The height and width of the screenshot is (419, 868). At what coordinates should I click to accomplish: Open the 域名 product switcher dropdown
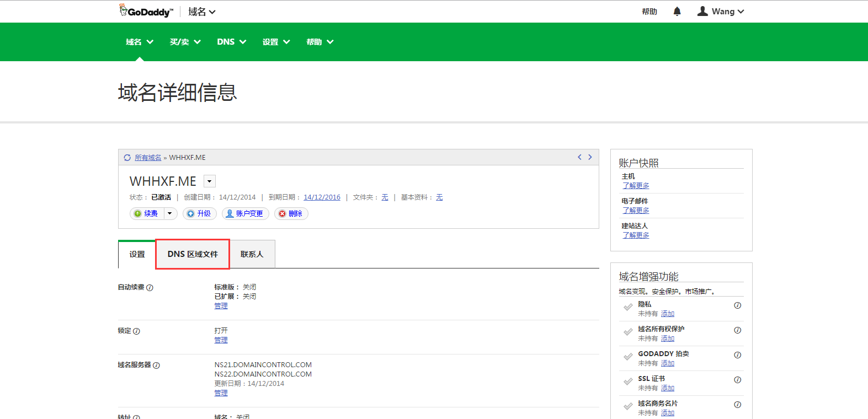point(202,12)
